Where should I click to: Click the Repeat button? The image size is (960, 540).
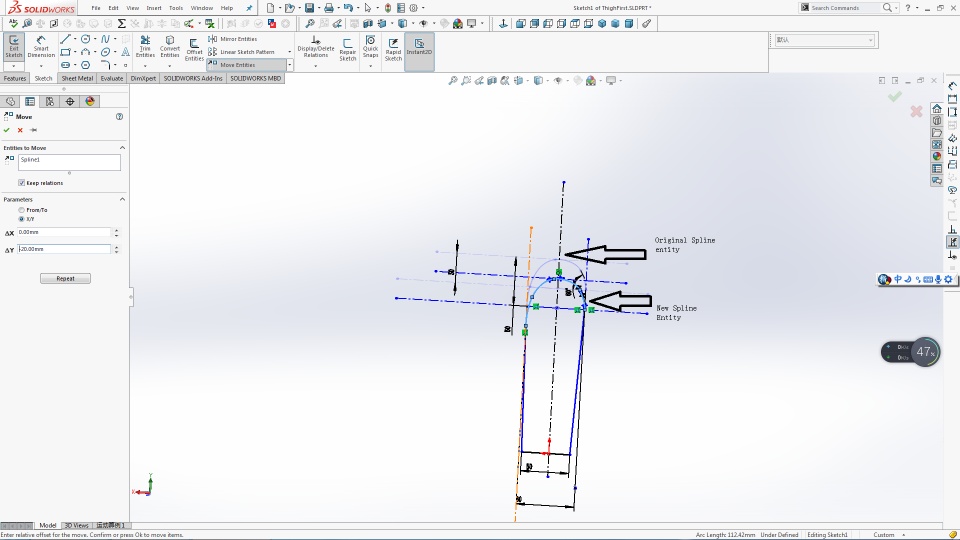point(66,279)
